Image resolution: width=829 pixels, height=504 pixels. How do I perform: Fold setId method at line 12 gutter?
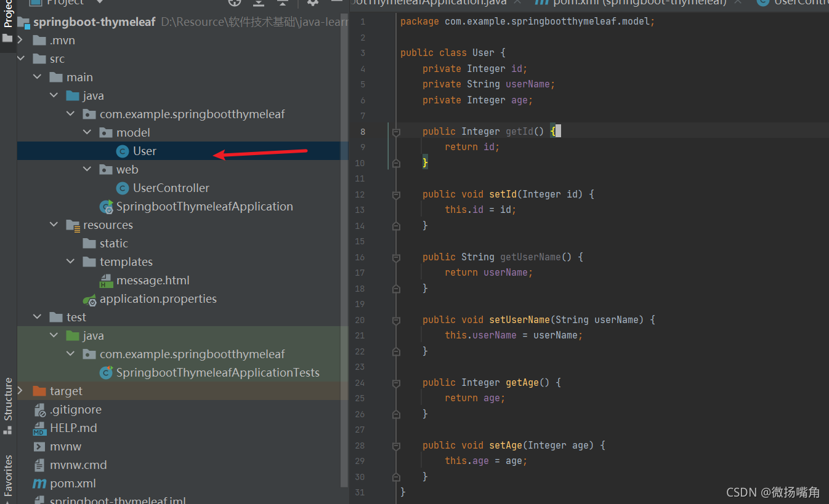point(396,194)
